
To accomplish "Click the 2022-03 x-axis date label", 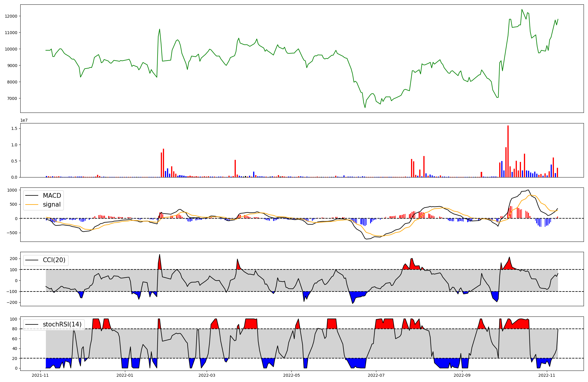I will tap(207, 375).
